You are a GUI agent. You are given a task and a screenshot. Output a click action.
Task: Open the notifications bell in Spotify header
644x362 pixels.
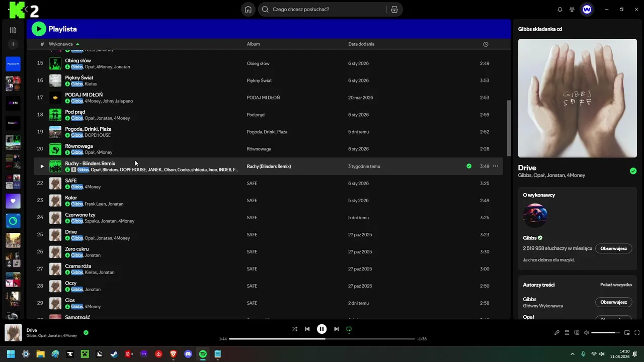click(x=560, y=10)
